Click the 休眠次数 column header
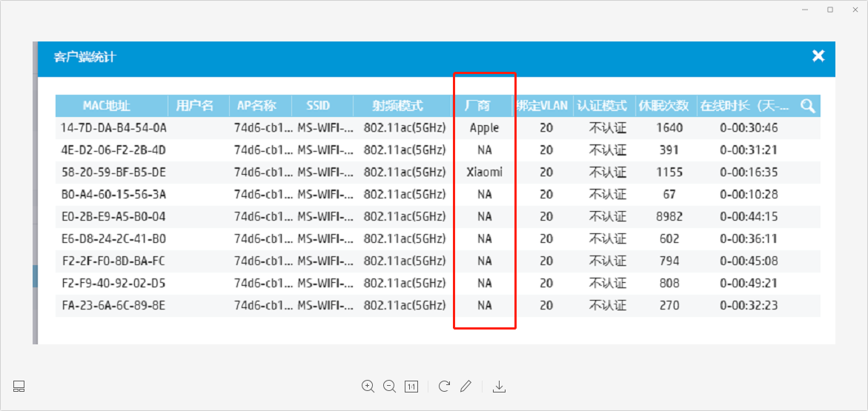This screenshot has width=868, height=411. (663, 106)
